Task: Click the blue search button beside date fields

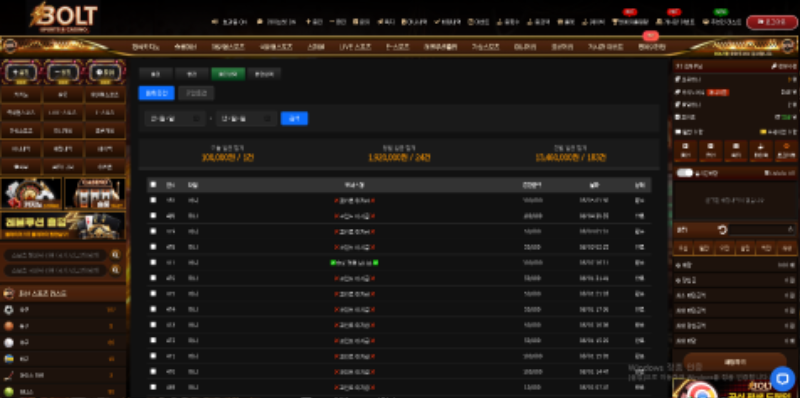Action: pyautogui.click(x=294, y=118)
